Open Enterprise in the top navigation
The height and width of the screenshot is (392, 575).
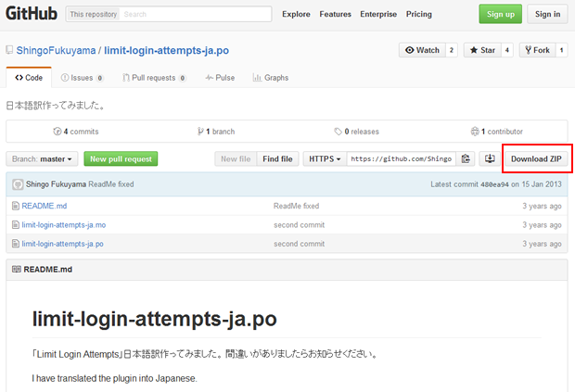378,14
